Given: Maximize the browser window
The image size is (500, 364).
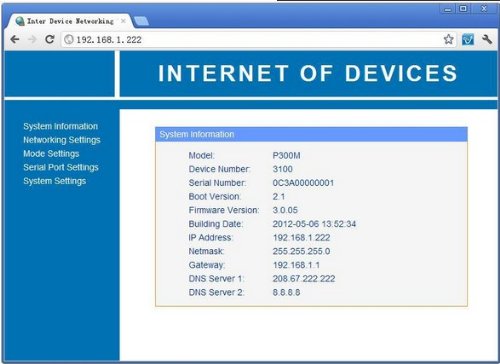Looking at the screenshot, I should click(463, 9).
